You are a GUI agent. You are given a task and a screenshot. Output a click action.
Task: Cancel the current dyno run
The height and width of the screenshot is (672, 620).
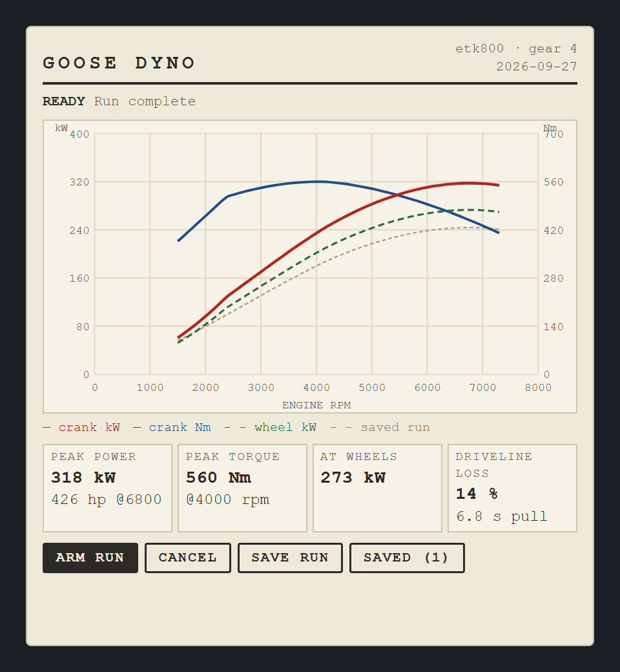(x=188, y=558)
